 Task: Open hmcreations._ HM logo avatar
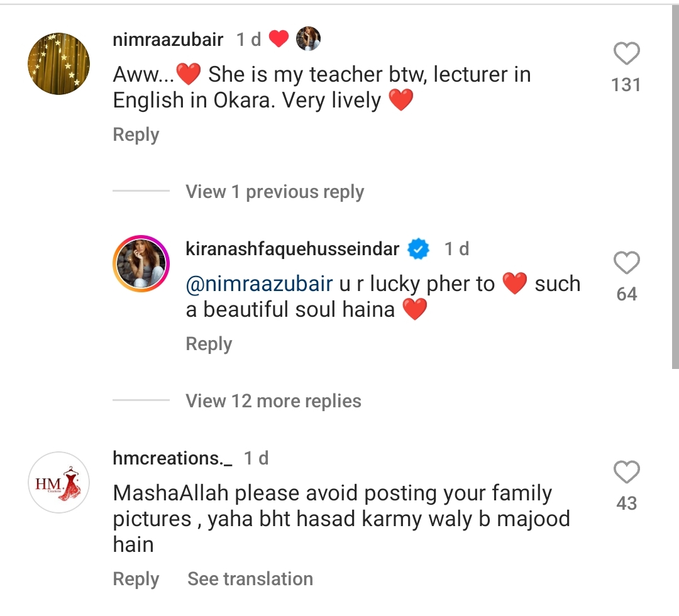pos(59,483)
